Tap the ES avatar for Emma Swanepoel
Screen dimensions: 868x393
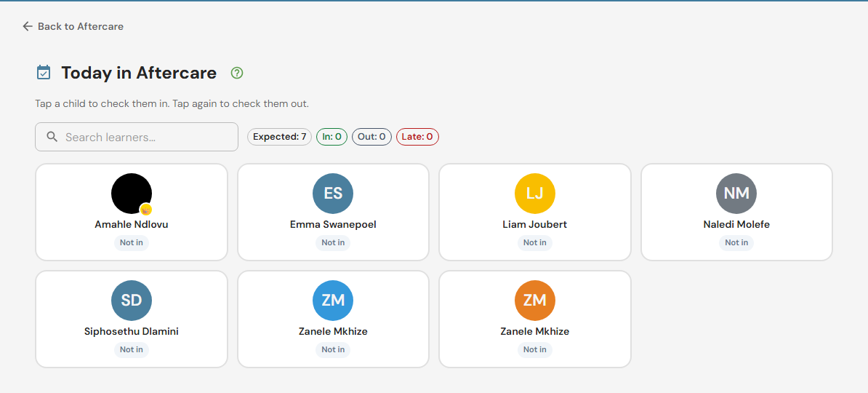(x=333, y=194)
